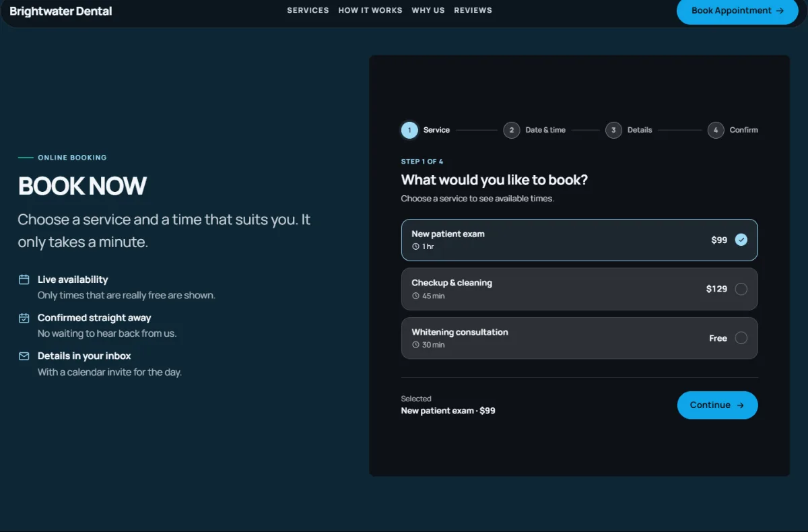Click the ONLINE BOOKING label
The image size is (808, 532).
[72, 158]
